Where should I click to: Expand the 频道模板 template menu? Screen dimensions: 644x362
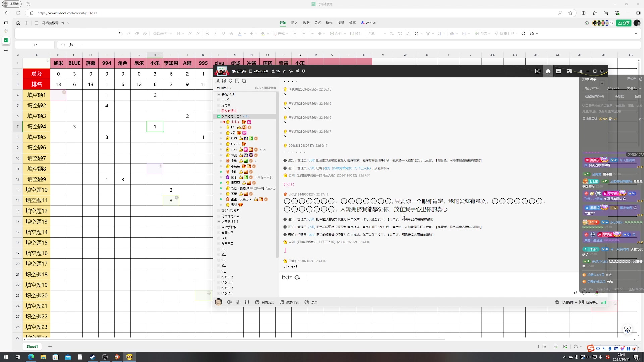click(566, 302)
